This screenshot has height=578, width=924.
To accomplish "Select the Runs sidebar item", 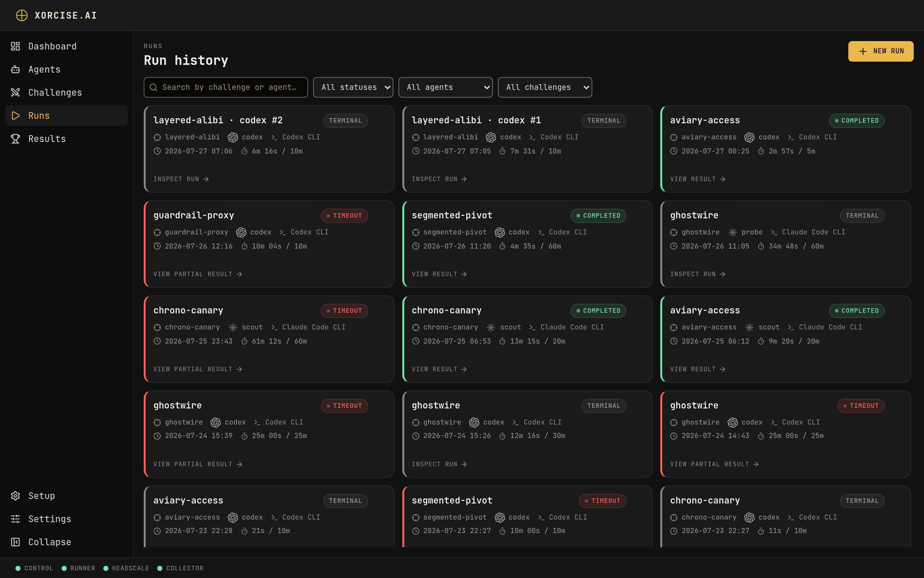I will point(66,116).
